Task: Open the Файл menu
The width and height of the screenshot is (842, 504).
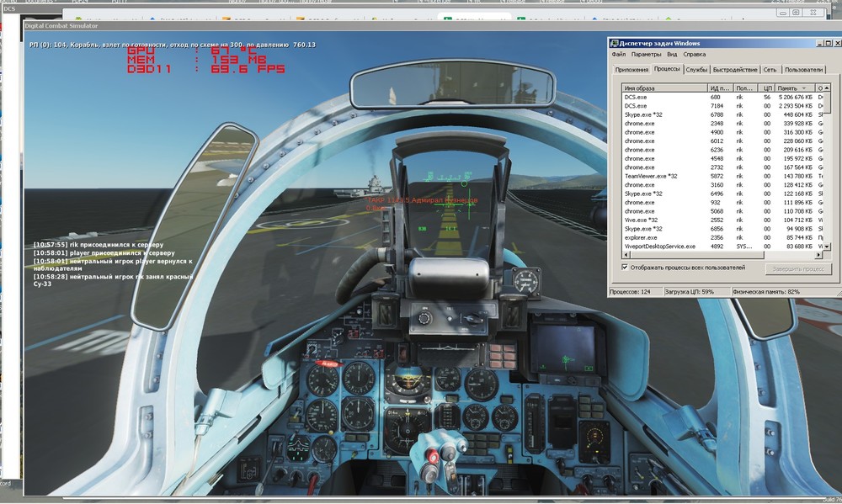Action: tap(618, 54)
